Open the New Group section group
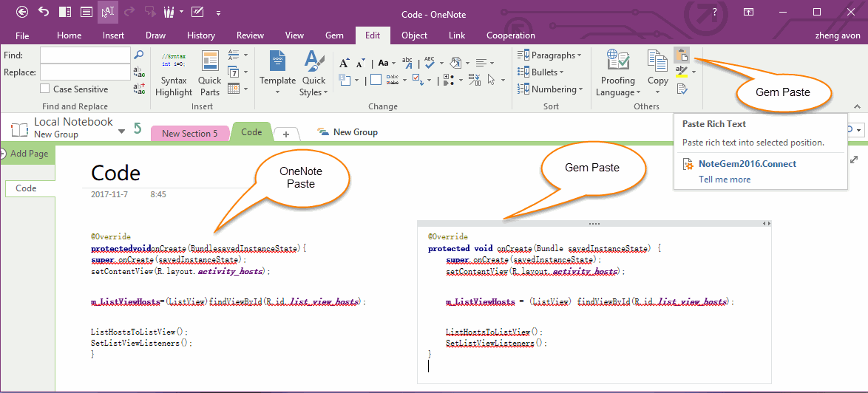 [x=347, y=132]
